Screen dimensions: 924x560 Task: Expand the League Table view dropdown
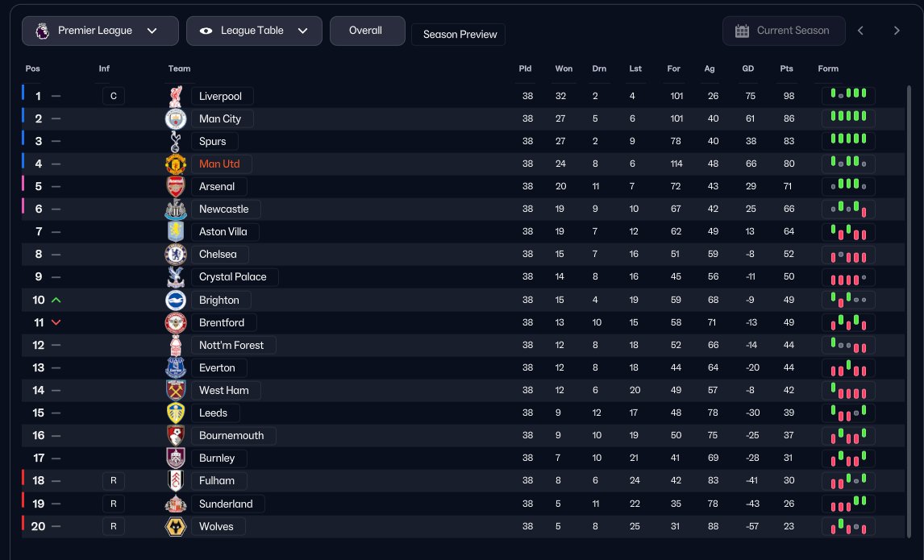254,31
